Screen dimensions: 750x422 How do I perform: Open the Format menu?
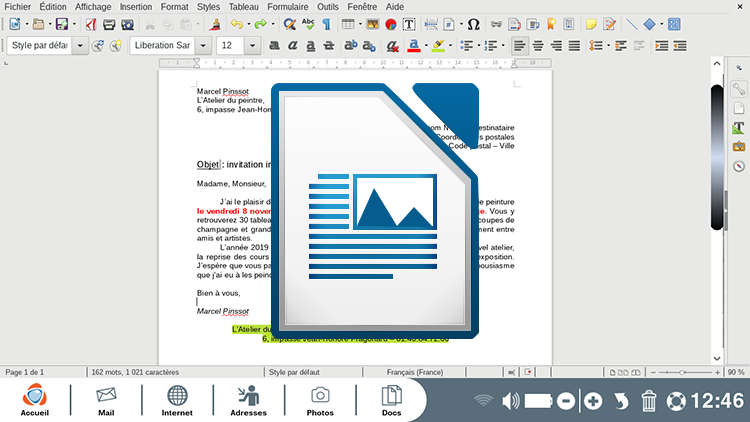point(174,7)
